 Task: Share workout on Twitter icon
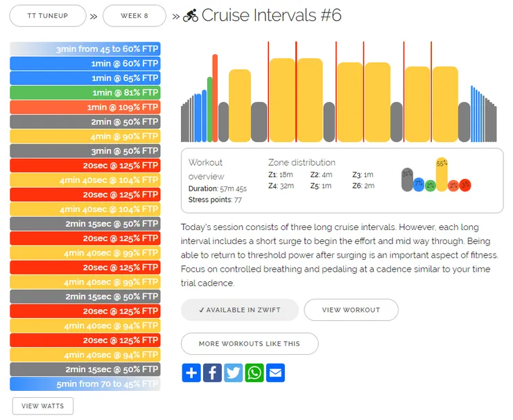(233, 373)
